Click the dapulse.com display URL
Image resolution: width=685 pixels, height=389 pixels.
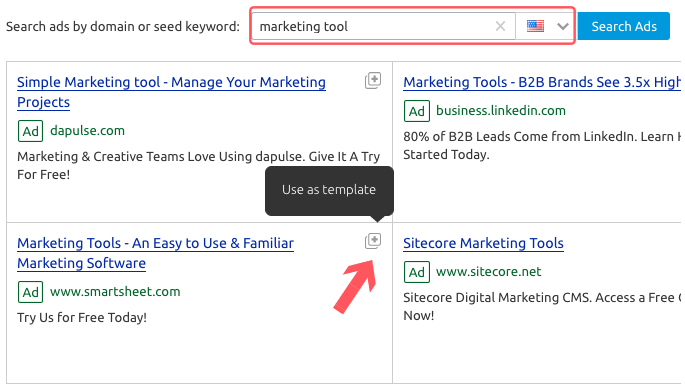pos(87,130)
